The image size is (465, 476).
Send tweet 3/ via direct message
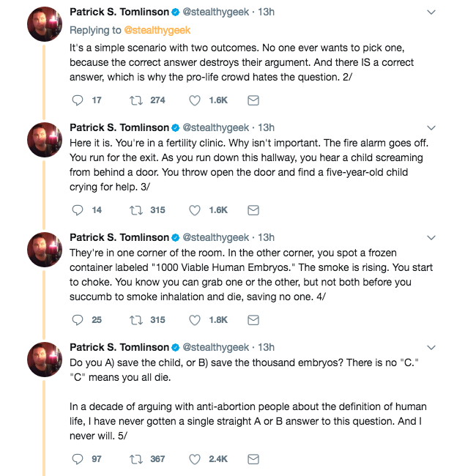(253, 209)
